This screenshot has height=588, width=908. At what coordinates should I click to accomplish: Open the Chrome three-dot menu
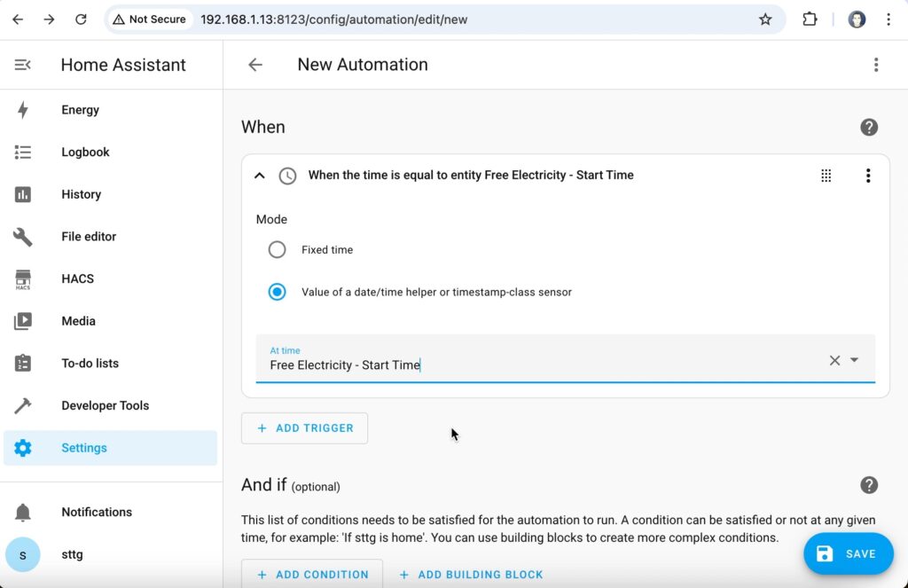tap(888, 20)
